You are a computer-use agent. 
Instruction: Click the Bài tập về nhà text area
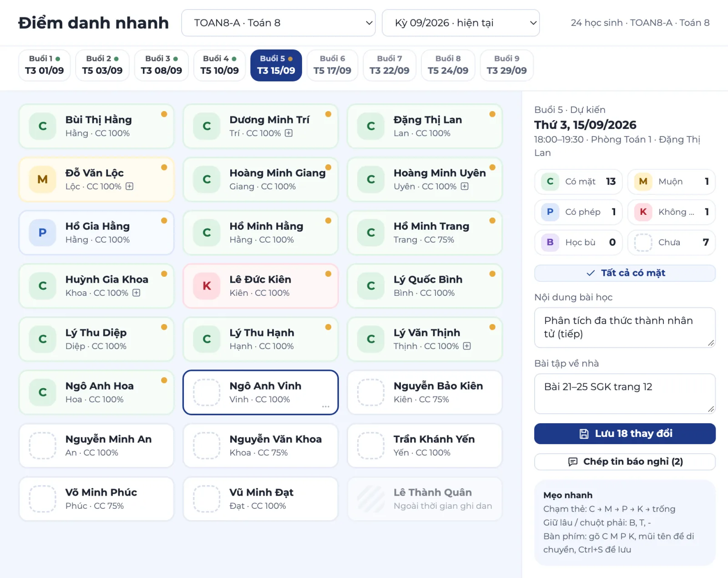(x=625, y=394)
